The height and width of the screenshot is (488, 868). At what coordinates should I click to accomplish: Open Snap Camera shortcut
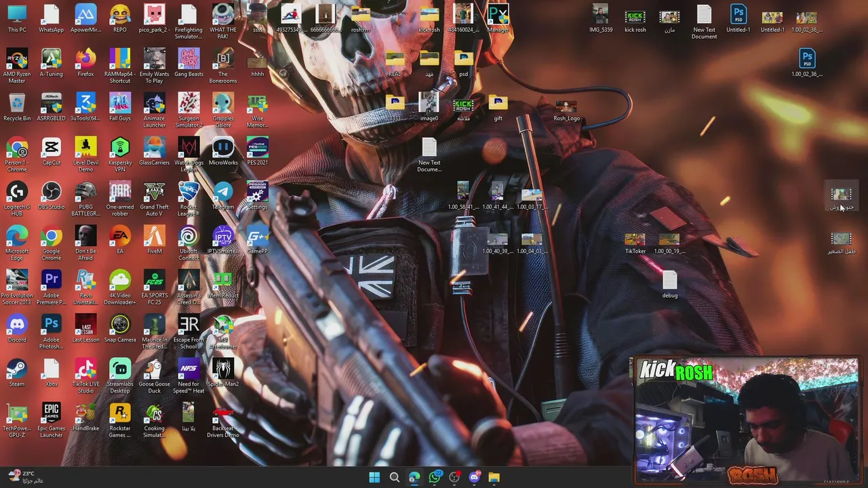pyautogui.click(x=120, y=329)
